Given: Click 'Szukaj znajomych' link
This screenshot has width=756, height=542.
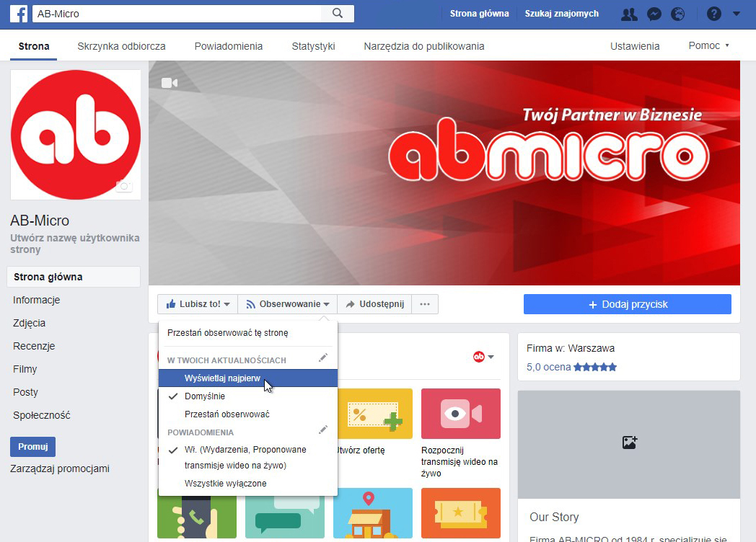Looking at the screenshot, I should 562,14.
